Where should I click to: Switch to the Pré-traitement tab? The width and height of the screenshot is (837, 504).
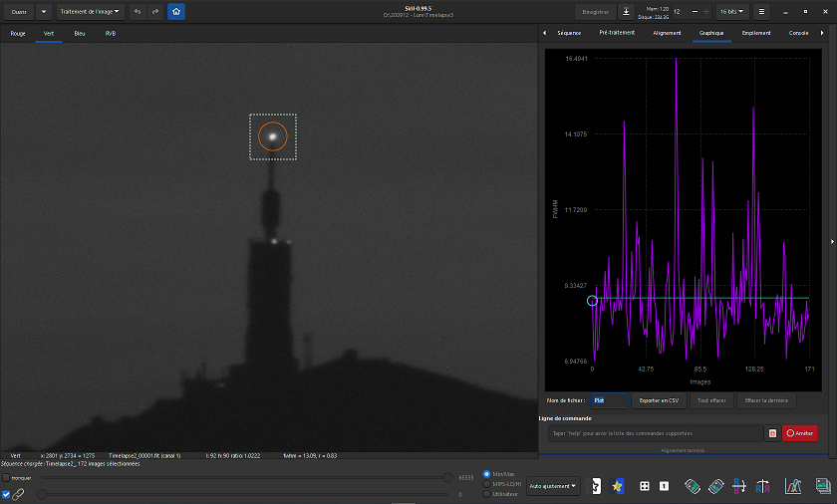pos(617,33)
